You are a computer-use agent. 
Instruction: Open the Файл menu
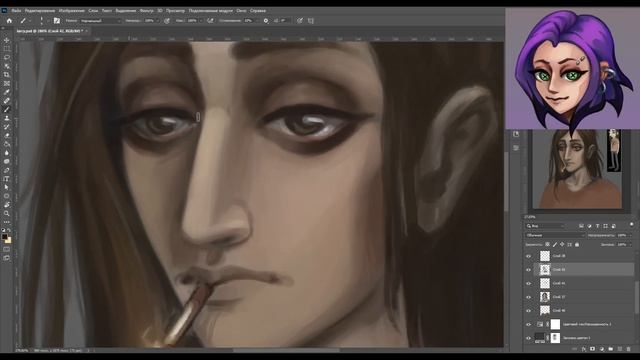pyautogui.click(x=16, y=11)
